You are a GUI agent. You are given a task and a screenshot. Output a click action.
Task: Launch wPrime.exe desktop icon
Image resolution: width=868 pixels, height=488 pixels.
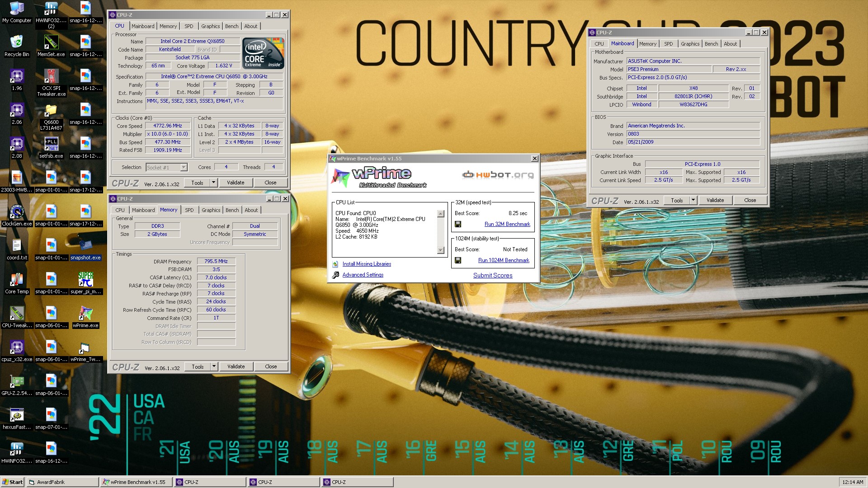click(x=85, y=317)
